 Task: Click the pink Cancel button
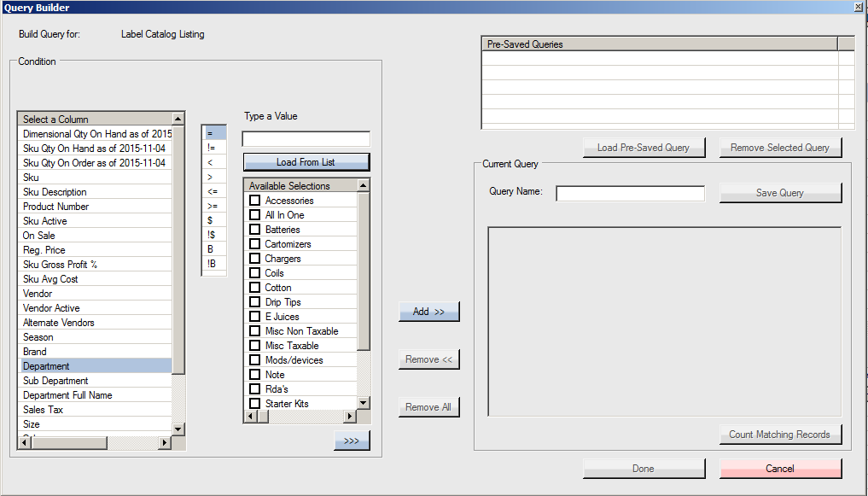click(x=780, y=469)
